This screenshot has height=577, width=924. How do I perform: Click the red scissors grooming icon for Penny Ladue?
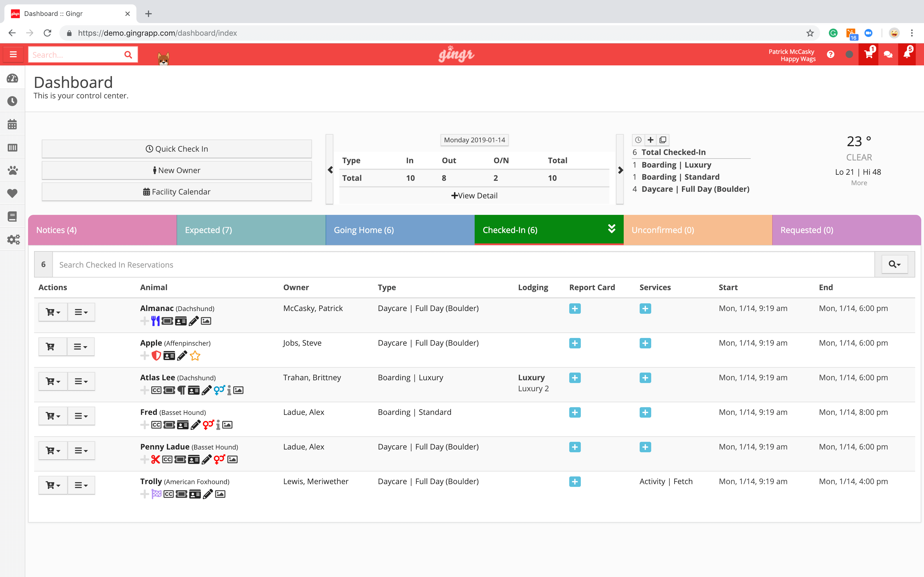point(155,459)
